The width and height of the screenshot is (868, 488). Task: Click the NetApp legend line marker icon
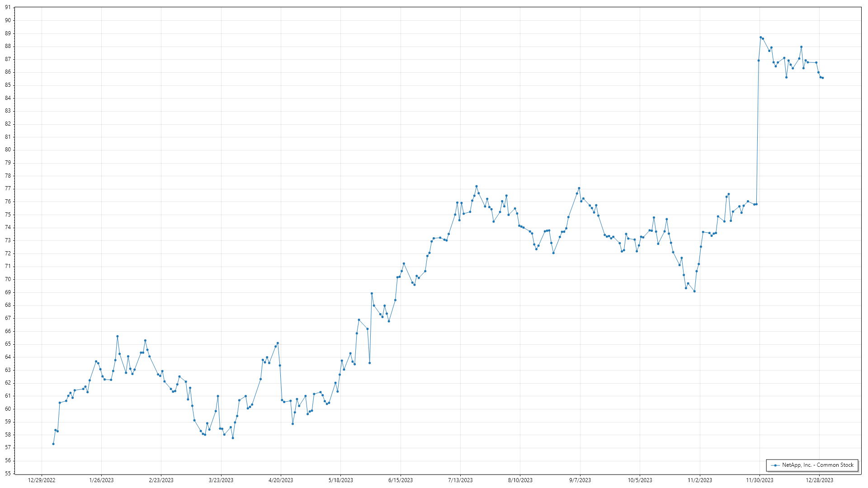pyautogui.click(x=776, y=465)
